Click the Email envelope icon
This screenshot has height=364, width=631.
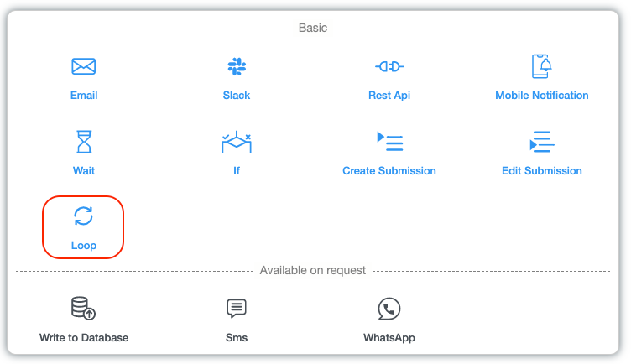(84, 67)
